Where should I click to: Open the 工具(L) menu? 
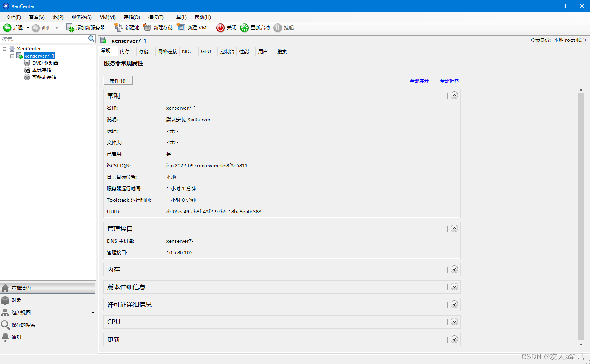(179, 17)
